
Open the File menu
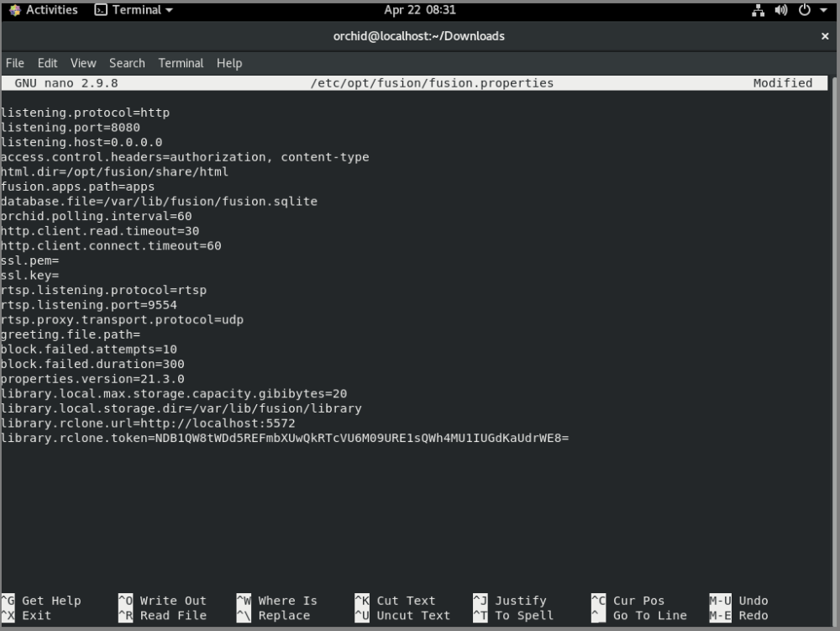coord(14,63)
